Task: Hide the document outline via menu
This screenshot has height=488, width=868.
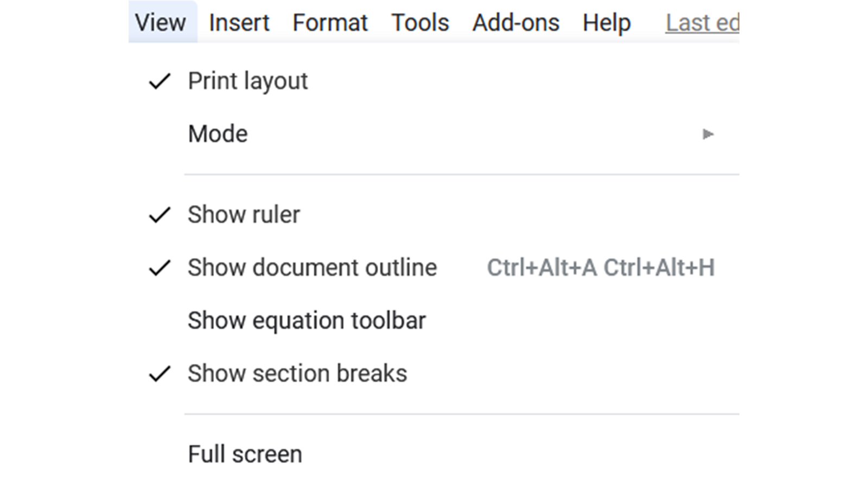Action: click(434, 268)
